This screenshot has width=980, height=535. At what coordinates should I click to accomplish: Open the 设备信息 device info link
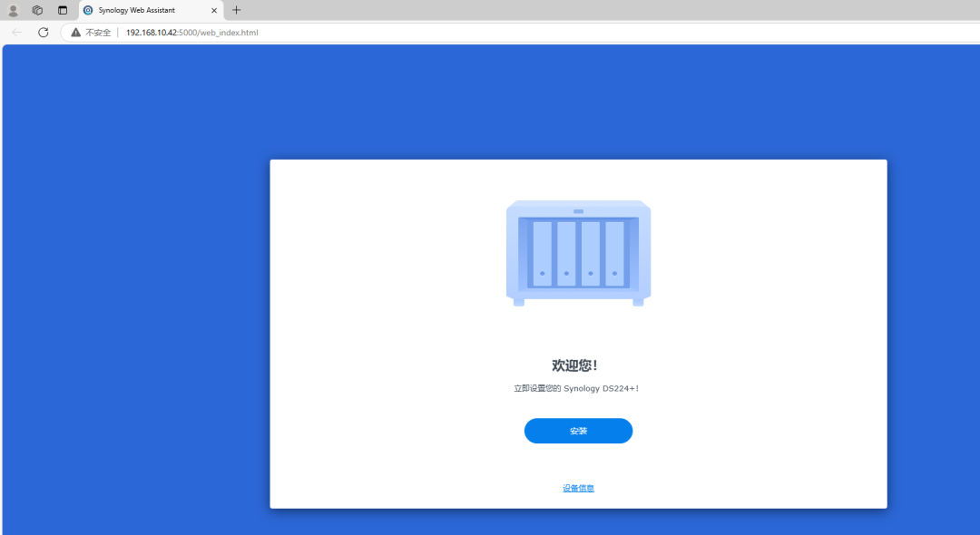(x=578, y=488)
